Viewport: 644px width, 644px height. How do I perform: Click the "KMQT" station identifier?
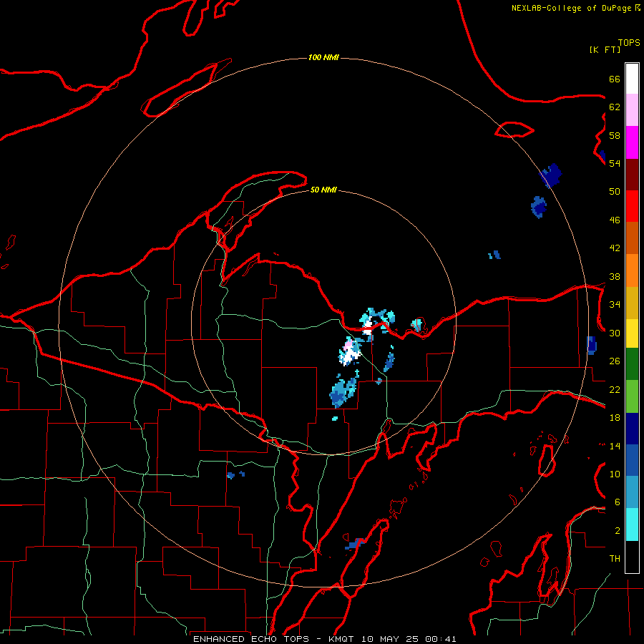click(x=341, y=639)
